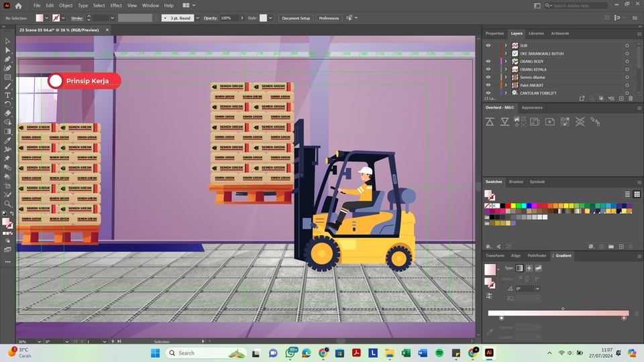The image size is (644, 362).
Task: Switch Swatches panel to list view
Action: pos(627,194)
